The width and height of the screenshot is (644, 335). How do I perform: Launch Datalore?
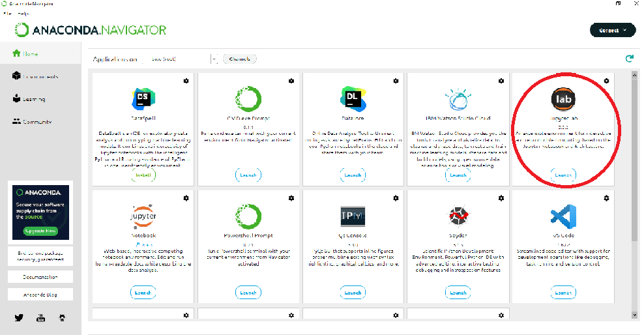point(353,175)
